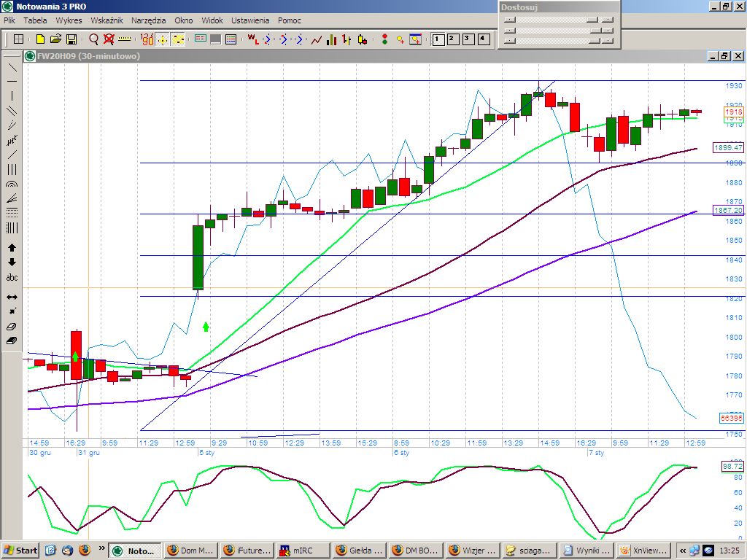The width and height of the screenshot is (747, 560).
Task: Select the parallel channel lines tool
Action: click(12, 111)
